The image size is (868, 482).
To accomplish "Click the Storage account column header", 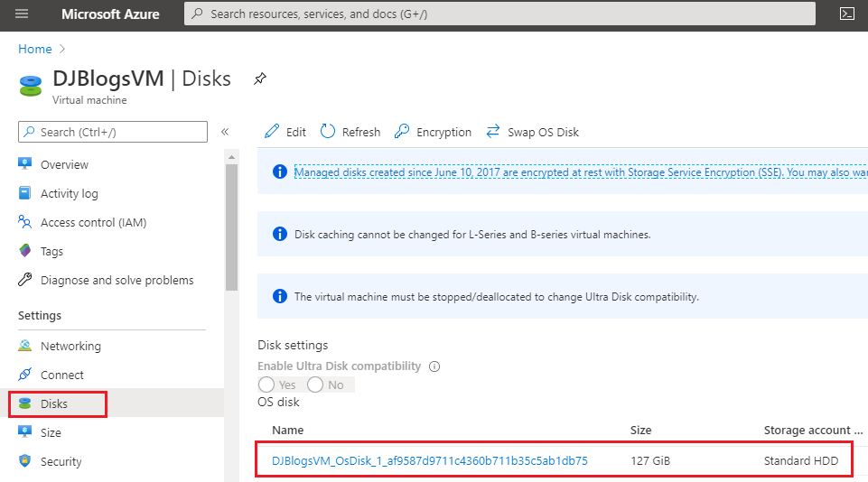I will [813, 430].
